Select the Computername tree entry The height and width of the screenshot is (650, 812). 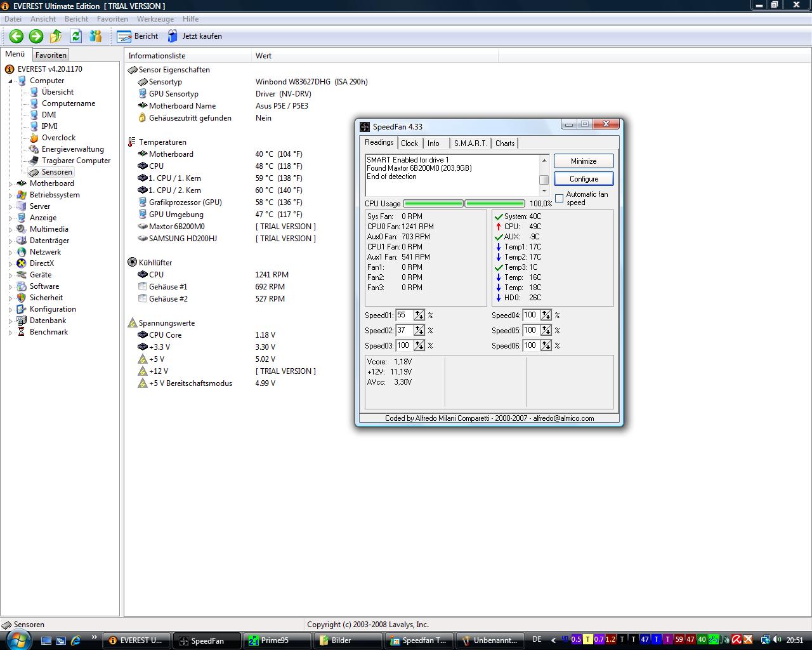coord(69,103)
